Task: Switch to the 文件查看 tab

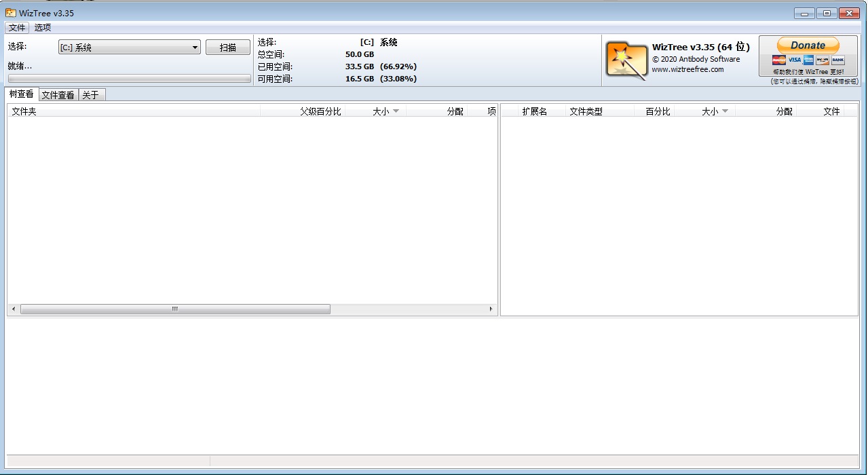Action: (58, 94)
